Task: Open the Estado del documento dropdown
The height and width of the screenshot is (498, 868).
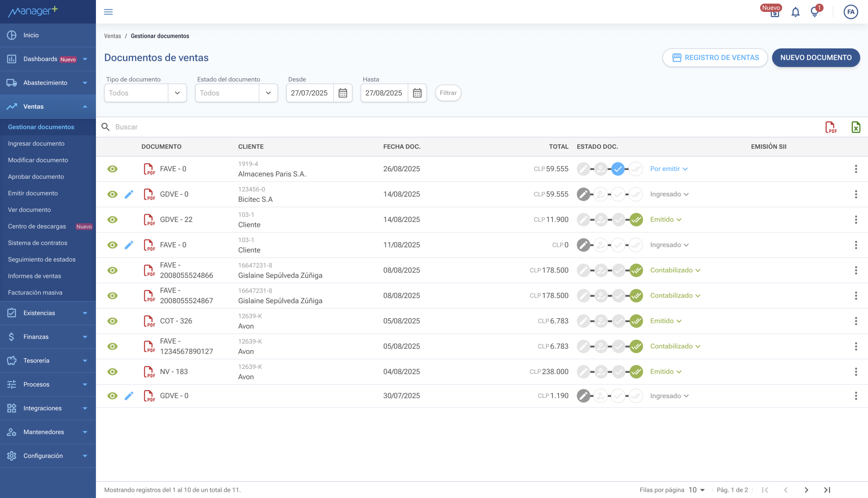Action: [x=236, y=93]
